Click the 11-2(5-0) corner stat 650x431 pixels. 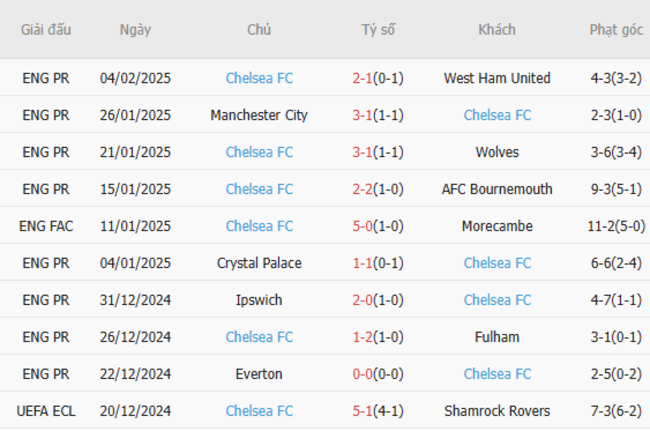pyautogui.click(x=616, y=226)
